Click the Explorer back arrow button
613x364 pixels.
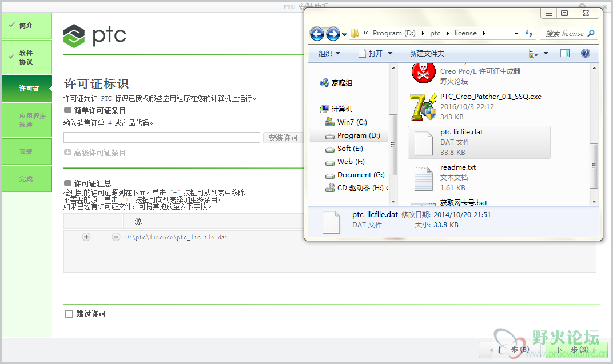tap(317, 34)
